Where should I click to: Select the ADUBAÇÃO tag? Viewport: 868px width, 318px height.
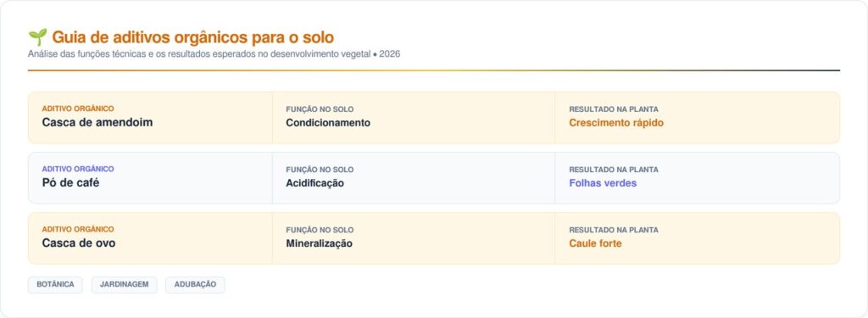[x=196, y=285]
